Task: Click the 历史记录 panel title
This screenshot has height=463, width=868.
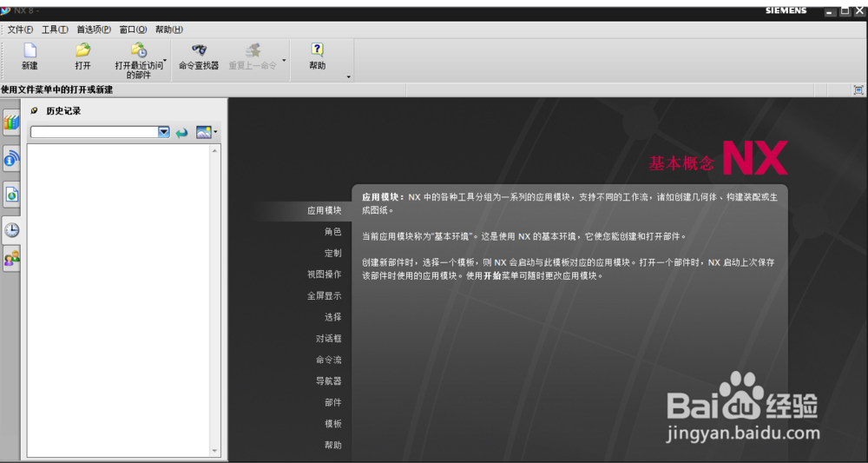Action: pos(63,111)
